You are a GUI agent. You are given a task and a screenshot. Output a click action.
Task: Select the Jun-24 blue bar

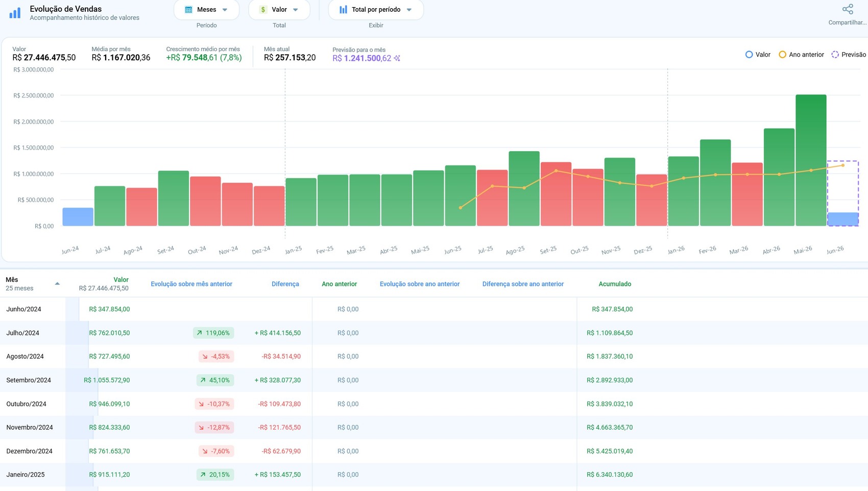[x=78, y=216]
